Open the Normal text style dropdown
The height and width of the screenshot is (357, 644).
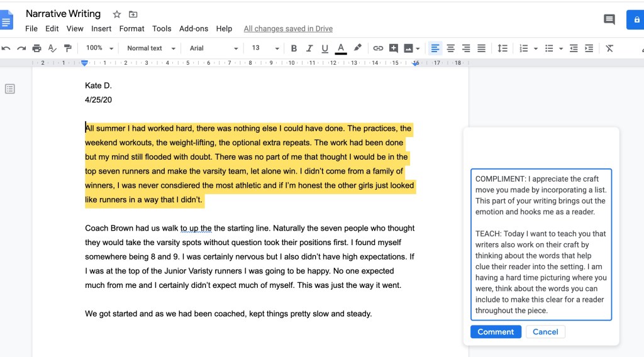(150, 48)
